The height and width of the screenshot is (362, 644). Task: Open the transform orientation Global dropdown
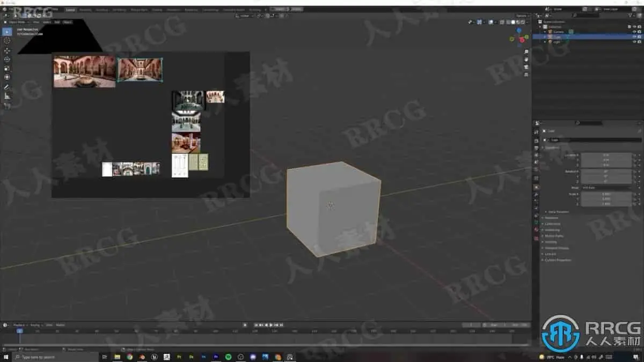point(245,16)
